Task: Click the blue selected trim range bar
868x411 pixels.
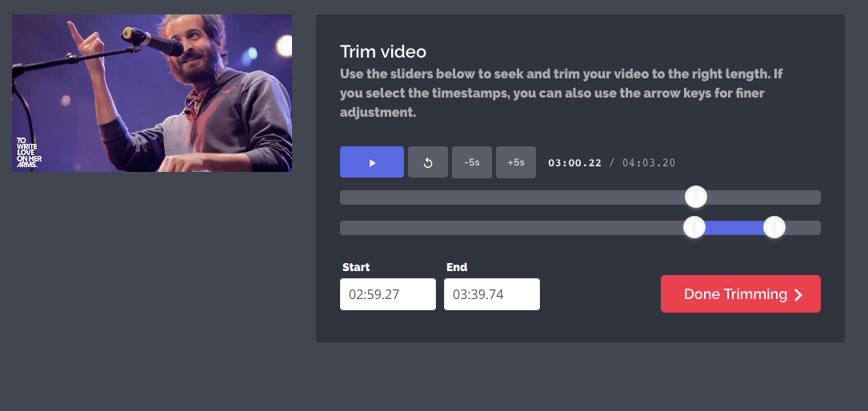Action: tap(734, 227)
